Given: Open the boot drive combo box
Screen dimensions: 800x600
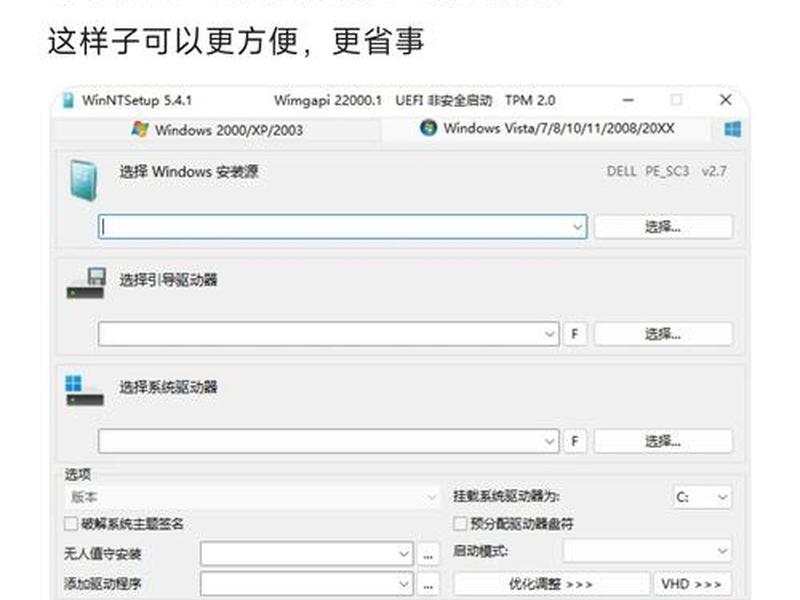Looking at the screenshot, I should [x=329, y=334].
